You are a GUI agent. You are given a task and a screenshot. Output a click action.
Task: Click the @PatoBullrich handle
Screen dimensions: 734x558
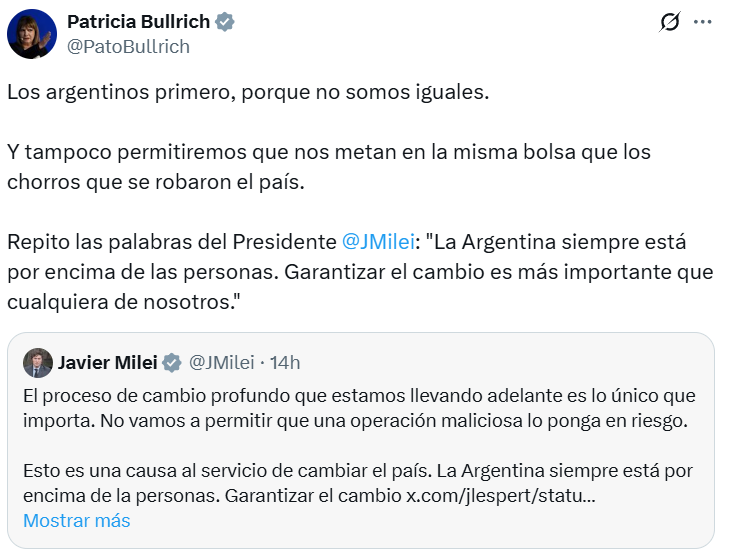127,46
